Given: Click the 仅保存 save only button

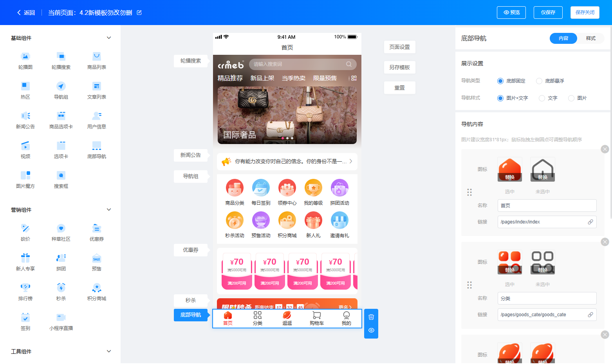Looking at the screenshot, I should (548, 13).
